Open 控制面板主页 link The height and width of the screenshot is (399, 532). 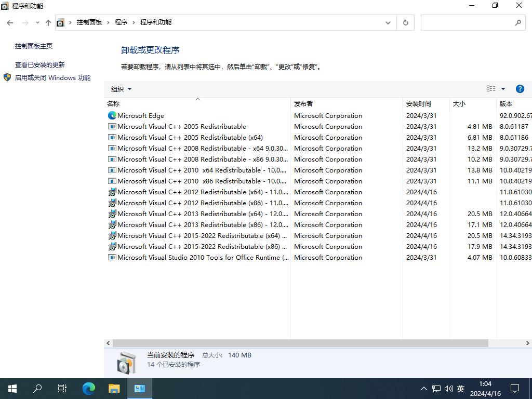point(34,46)
